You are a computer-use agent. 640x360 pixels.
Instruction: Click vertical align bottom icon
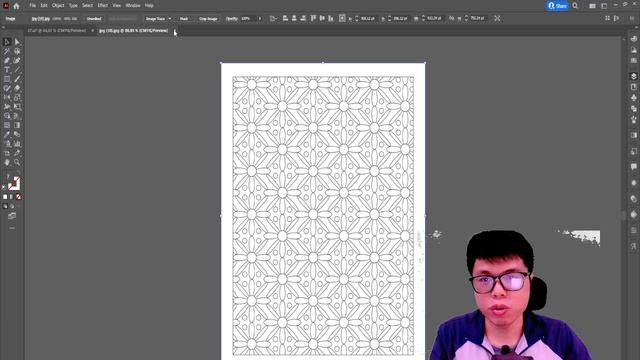(331, 18)
